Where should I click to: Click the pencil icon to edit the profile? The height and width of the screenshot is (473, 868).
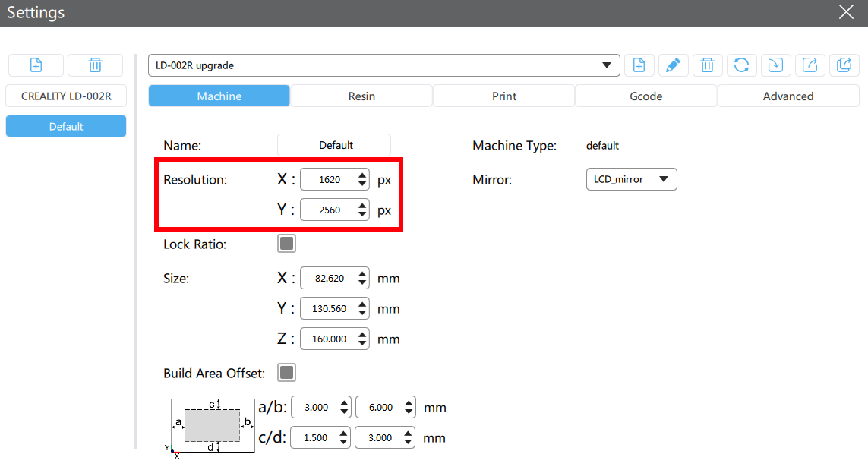(673, 65)
